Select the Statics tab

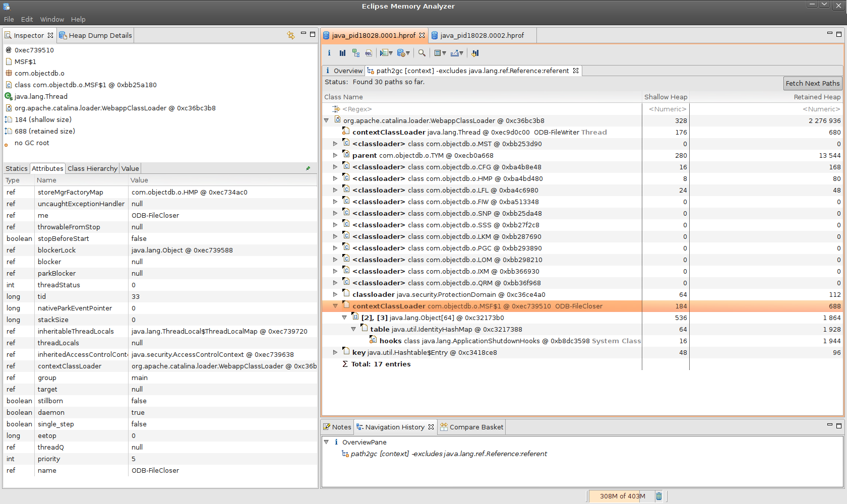tap(17, 168)
